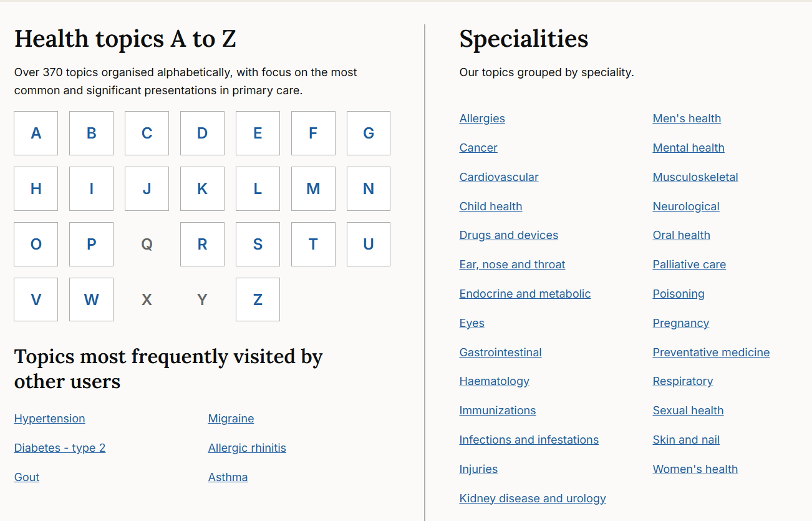Viewport: 812px width, 521px height.
Task: Select the Ear, nose and throat speciality
Action: (x=512, y=264)
